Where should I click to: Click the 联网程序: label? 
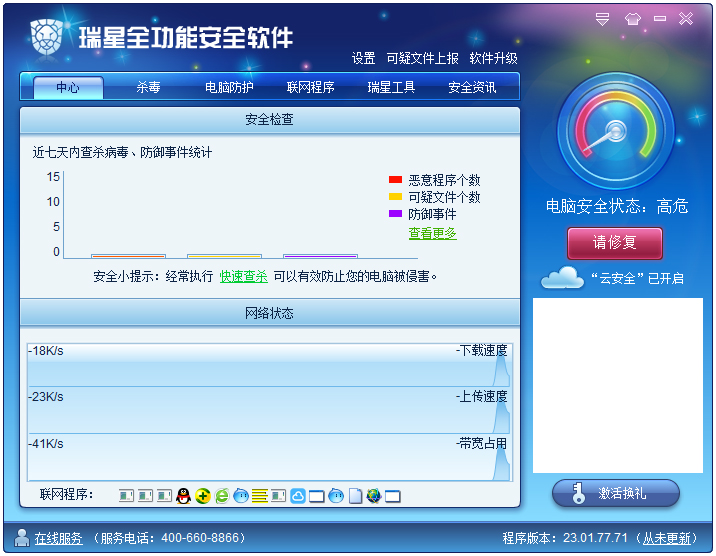point(67,494)
